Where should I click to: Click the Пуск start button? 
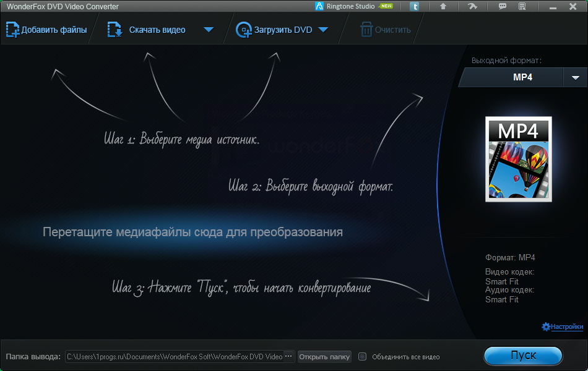click(x=523, y=356)
